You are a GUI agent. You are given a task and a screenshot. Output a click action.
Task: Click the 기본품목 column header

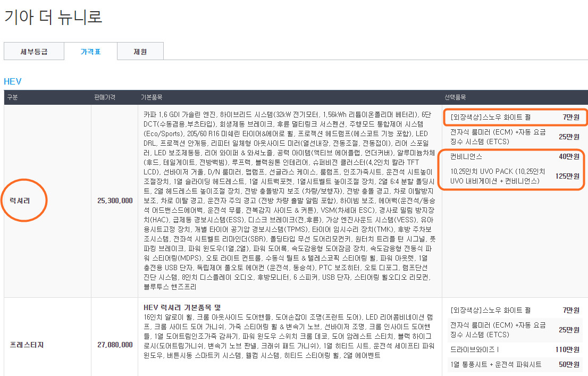coord(152,97)
